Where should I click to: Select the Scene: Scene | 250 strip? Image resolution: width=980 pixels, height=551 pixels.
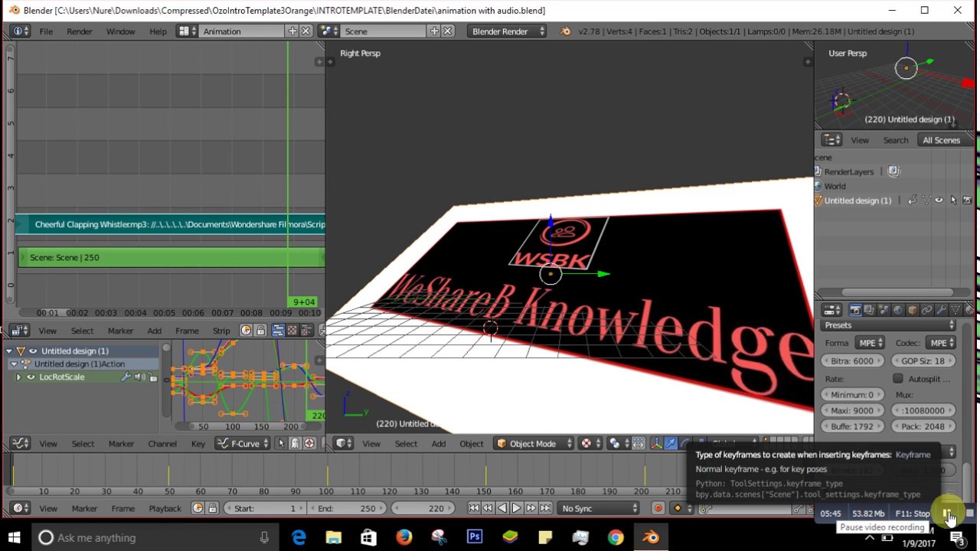point(171,257)
